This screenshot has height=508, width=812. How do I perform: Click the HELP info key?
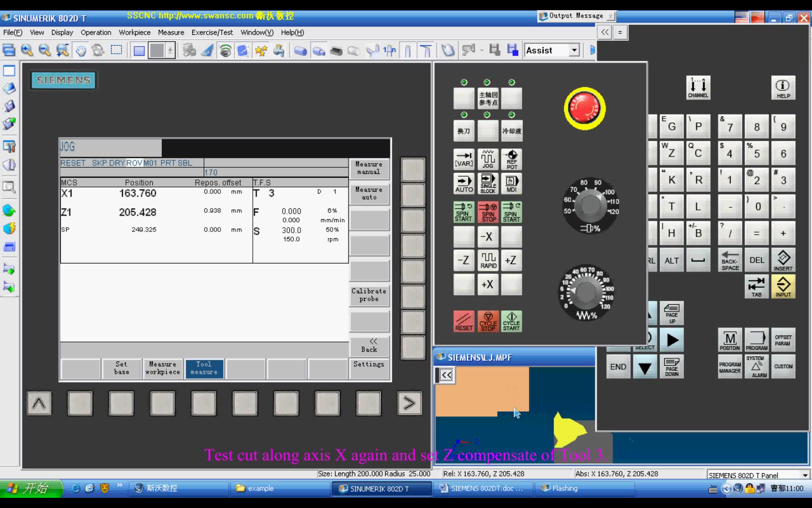pyautogui.click(x=783, y=87)
